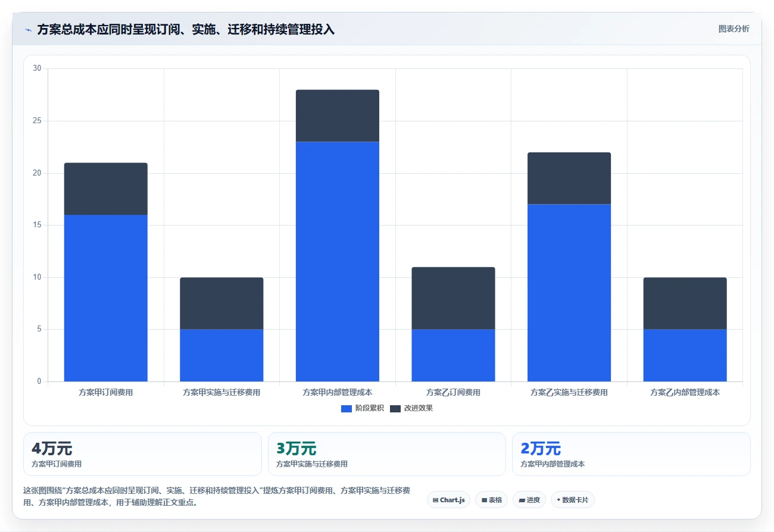Click the x-axis label 方案乙内部管理成本
This screenshot has height=532, width=774.
tap(685, 393)
